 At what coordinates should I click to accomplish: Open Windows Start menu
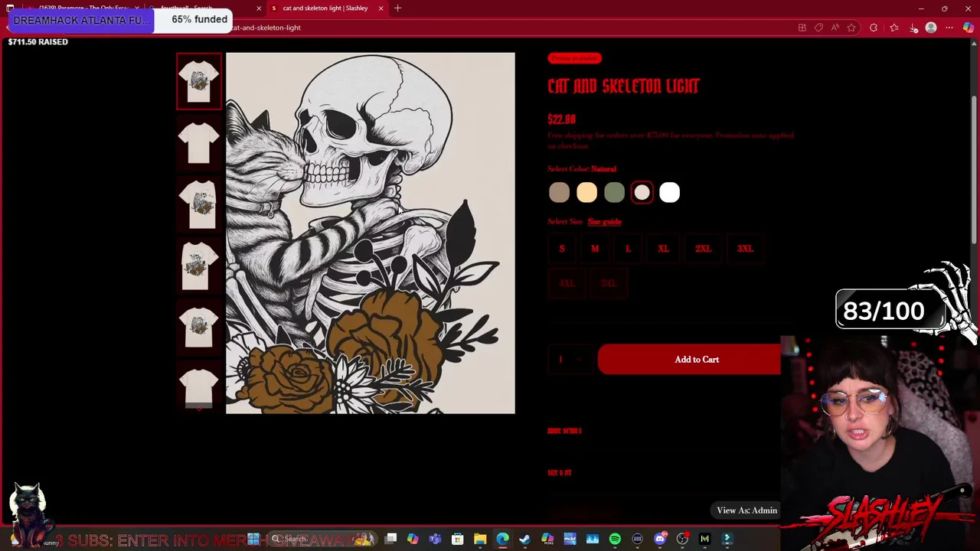point(253,539)
